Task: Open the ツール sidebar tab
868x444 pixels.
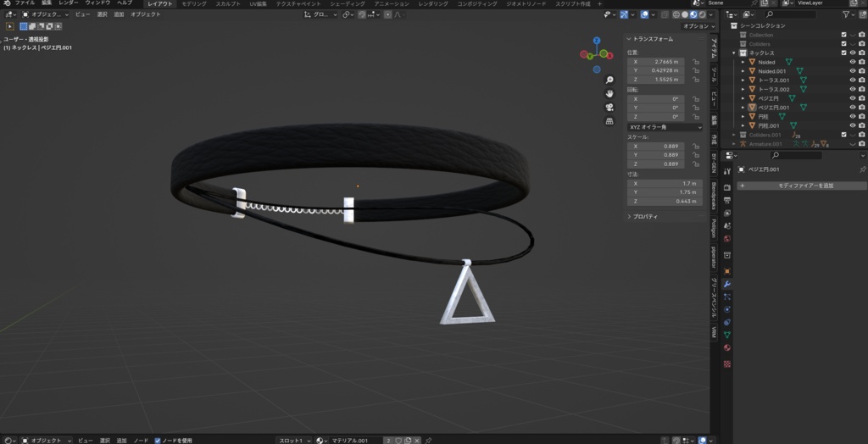Action: [714, 75]
